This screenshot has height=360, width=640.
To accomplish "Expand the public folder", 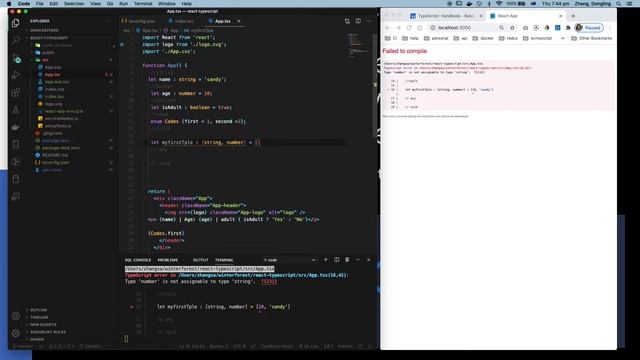I will point(48,52).
